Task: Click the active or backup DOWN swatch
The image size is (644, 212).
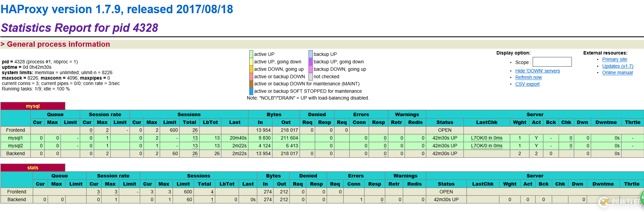Action: (251, 77)
